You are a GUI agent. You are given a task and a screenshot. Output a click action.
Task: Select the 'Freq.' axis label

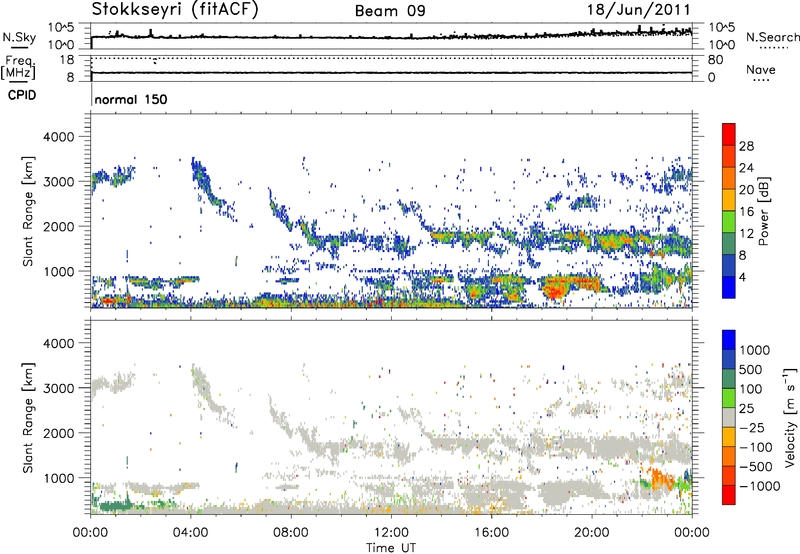point(20,61)
